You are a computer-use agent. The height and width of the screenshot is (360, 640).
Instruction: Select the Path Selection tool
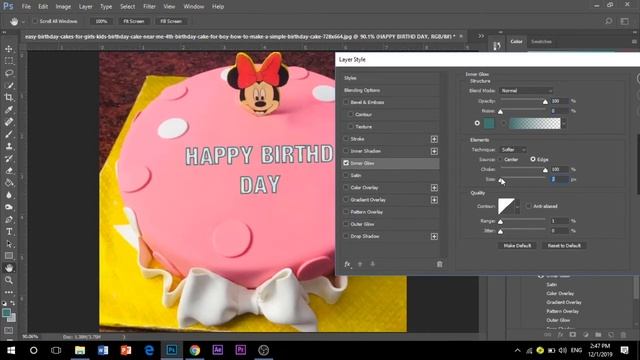pos(9,244)
